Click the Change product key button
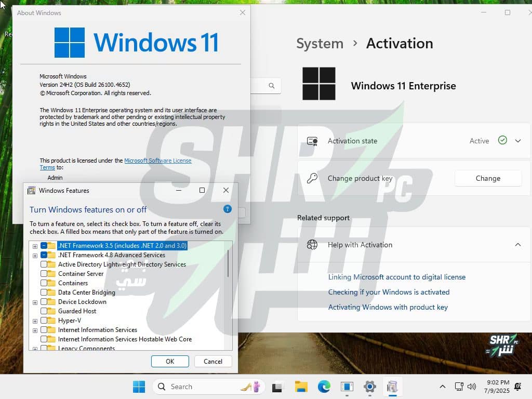The image size is (532, 399). pos(488,178)
